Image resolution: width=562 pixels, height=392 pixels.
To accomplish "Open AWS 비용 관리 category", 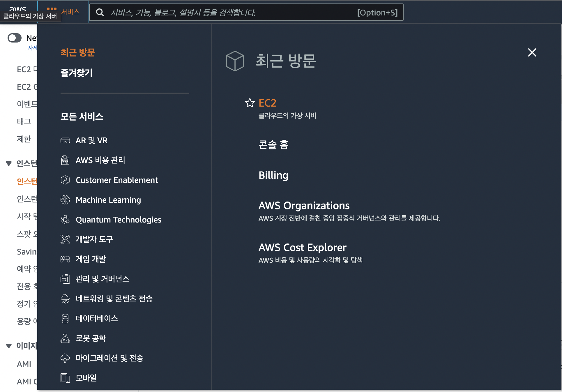I will [100, 160].
